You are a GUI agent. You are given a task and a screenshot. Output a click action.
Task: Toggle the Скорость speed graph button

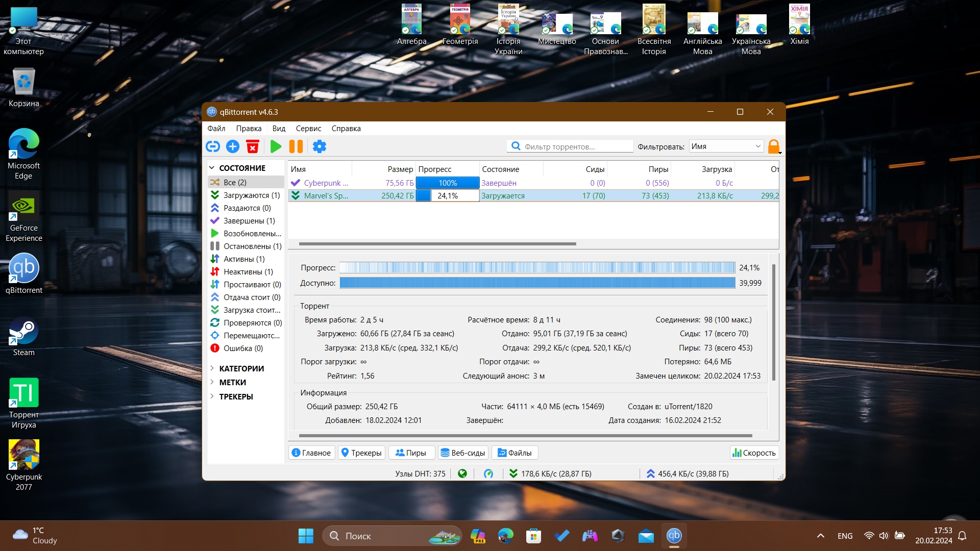coord(754,453)
